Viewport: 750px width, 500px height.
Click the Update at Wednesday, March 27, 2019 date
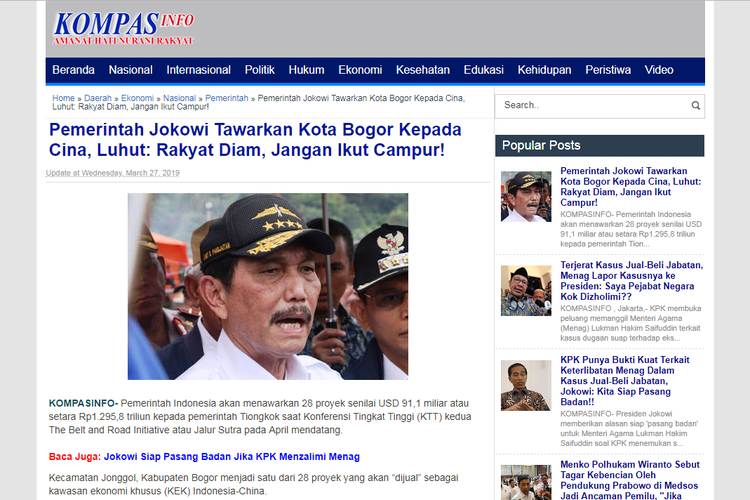pos(112,173)
